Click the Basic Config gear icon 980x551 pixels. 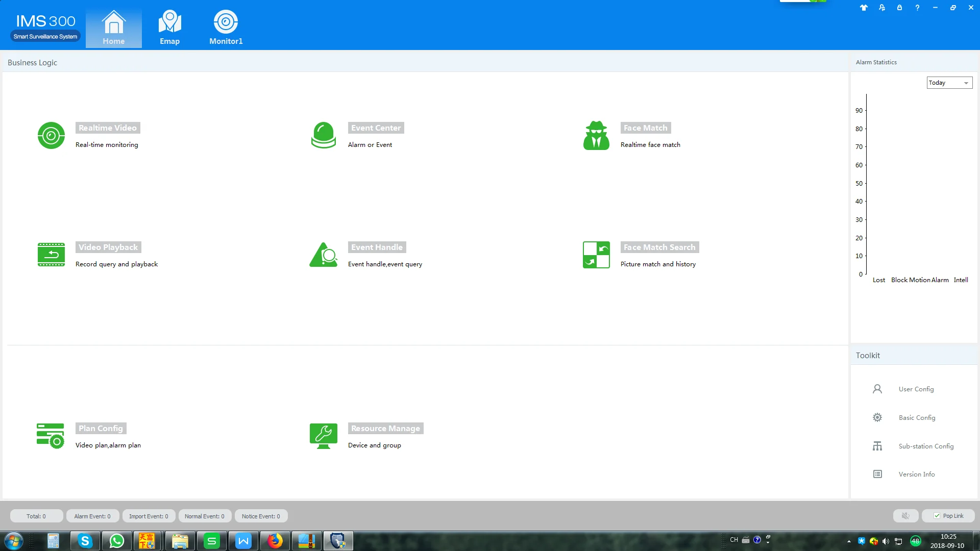[877, 417]
